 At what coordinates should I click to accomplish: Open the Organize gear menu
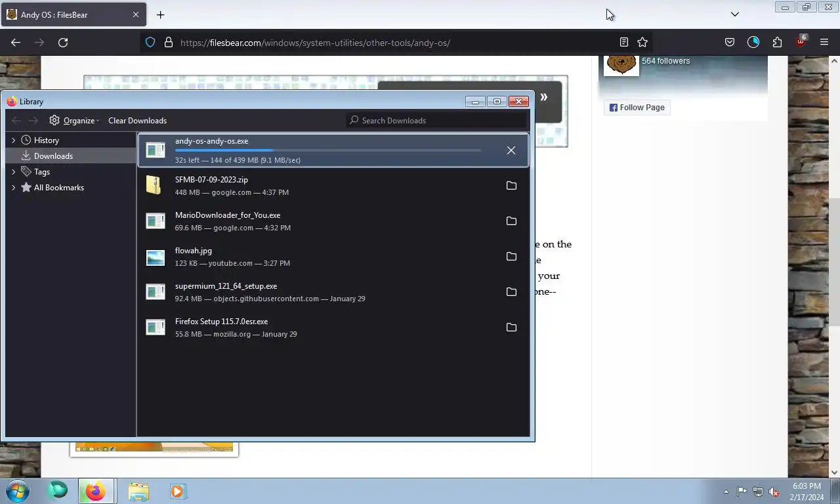[x=74, y=121]
